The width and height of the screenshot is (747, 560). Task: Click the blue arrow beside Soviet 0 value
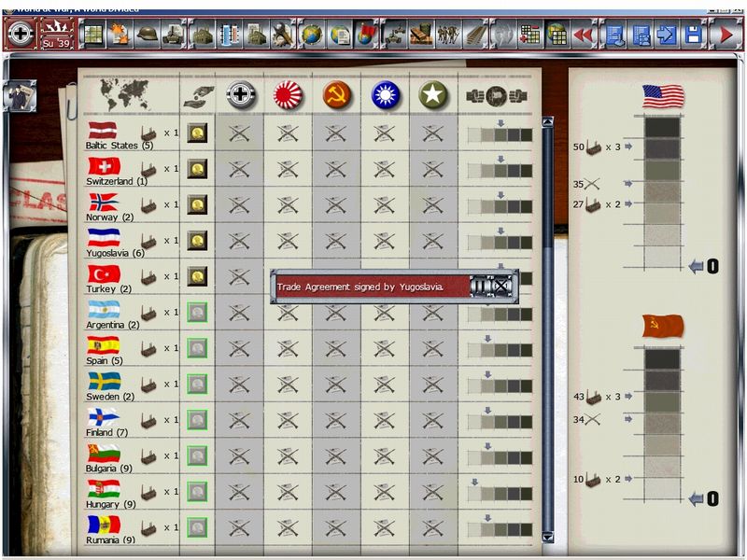tap(696, 499)
